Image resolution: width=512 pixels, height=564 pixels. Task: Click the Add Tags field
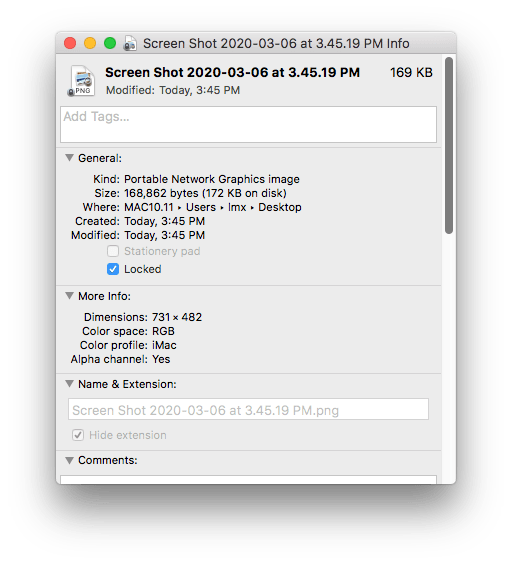249,124
